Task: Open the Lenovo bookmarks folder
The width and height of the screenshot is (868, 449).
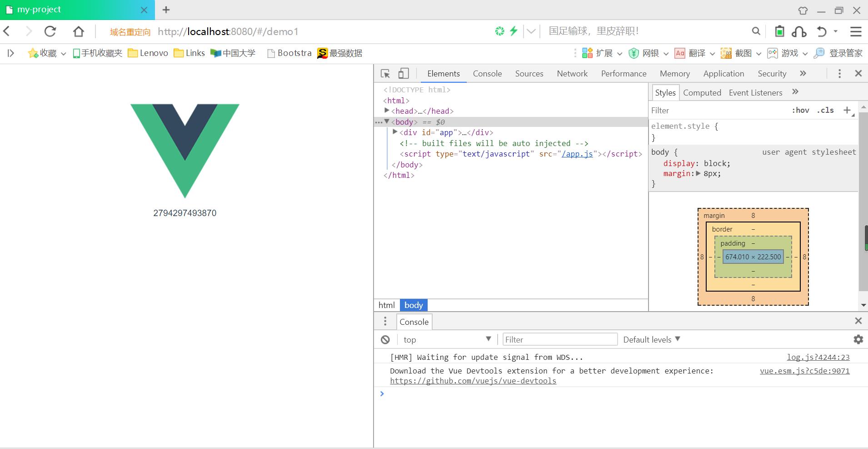Action: click(x=148, y=53)
